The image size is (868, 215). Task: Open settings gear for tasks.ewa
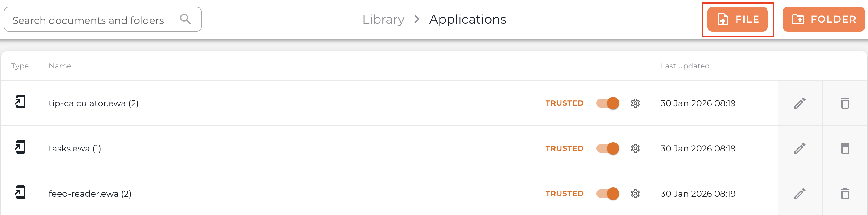tap(635, 148)
